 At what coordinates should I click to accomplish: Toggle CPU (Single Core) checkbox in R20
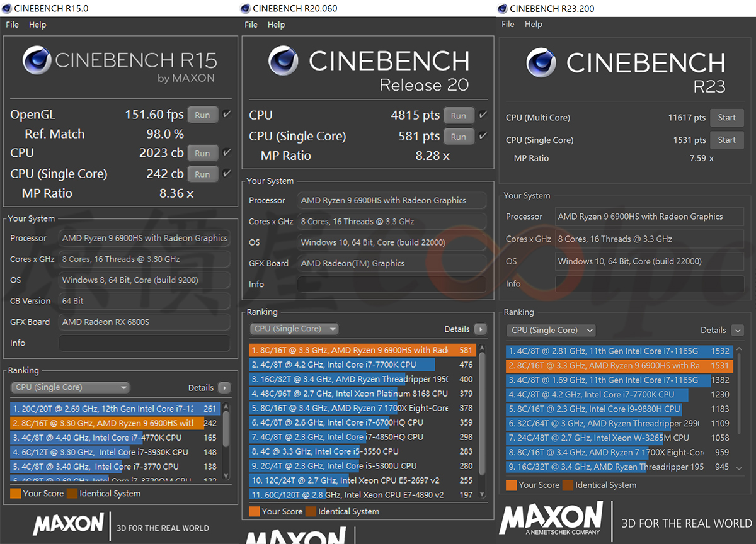(x=483, y=136)
